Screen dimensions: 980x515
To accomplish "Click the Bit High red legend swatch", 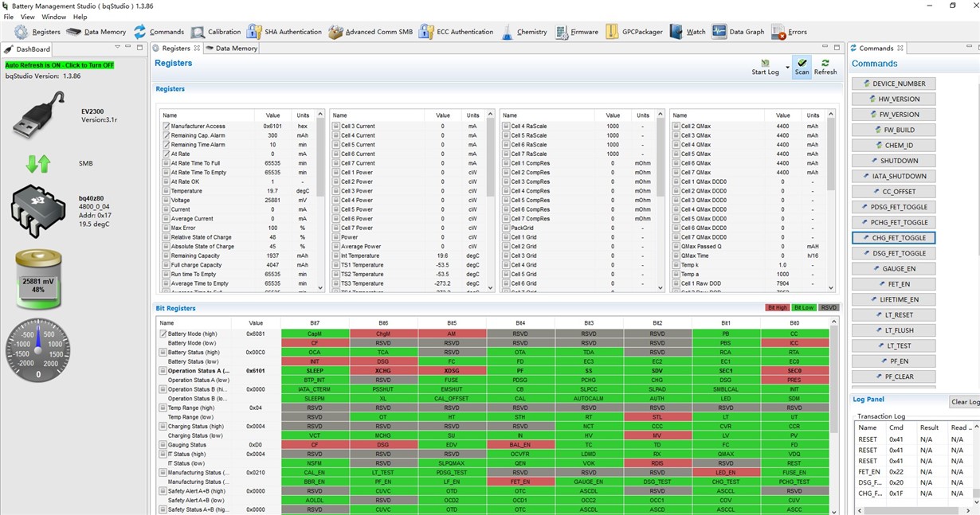I will (777, 308).
